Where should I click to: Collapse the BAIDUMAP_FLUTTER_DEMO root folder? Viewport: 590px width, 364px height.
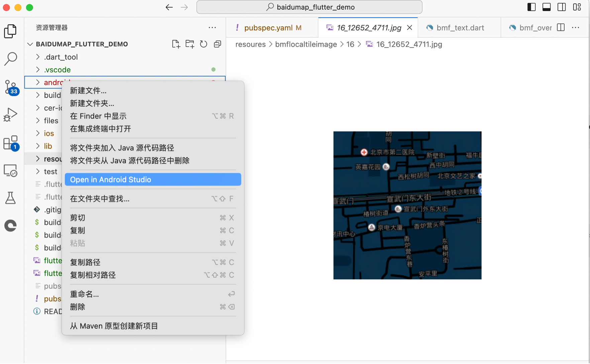(x=30, y=44)
